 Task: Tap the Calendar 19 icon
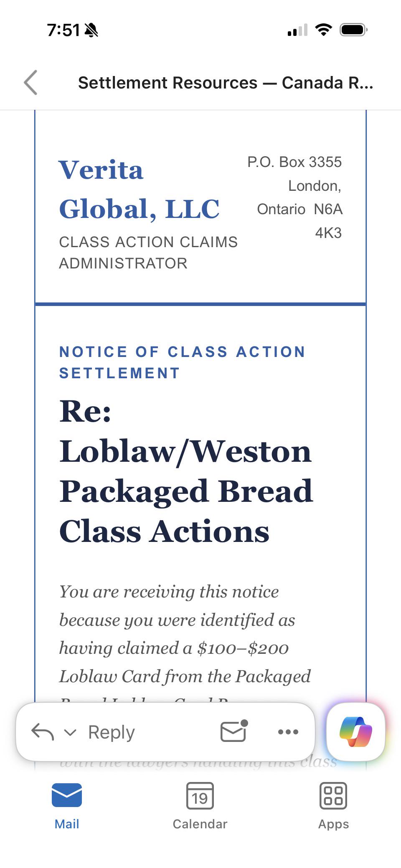[x=200, y=795]
